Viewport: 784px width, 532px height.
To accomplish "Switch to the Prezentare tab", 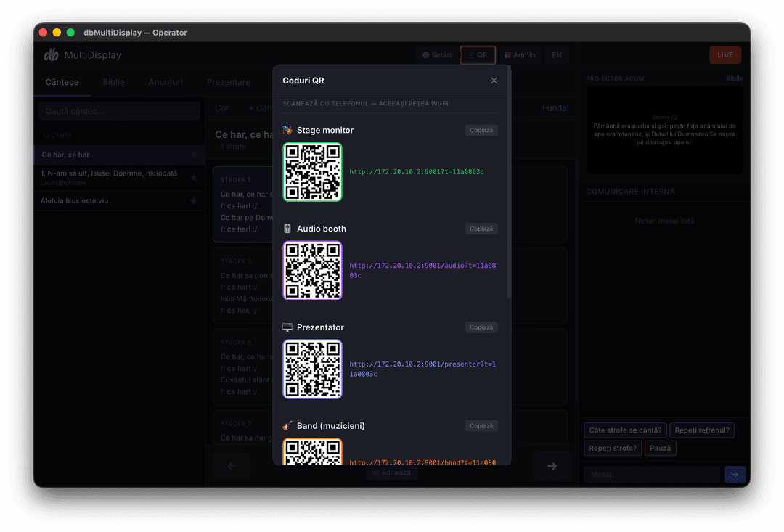I will click(229, 82).
